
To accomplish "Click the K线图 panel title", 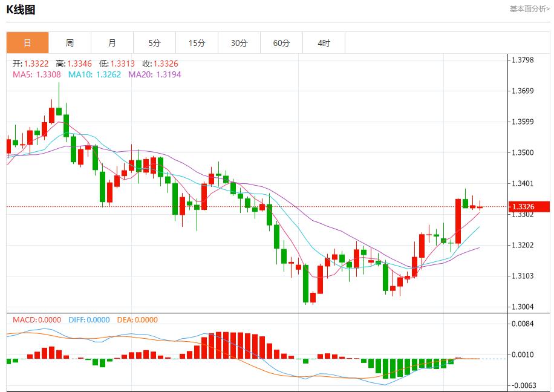I will coord(21,10).
